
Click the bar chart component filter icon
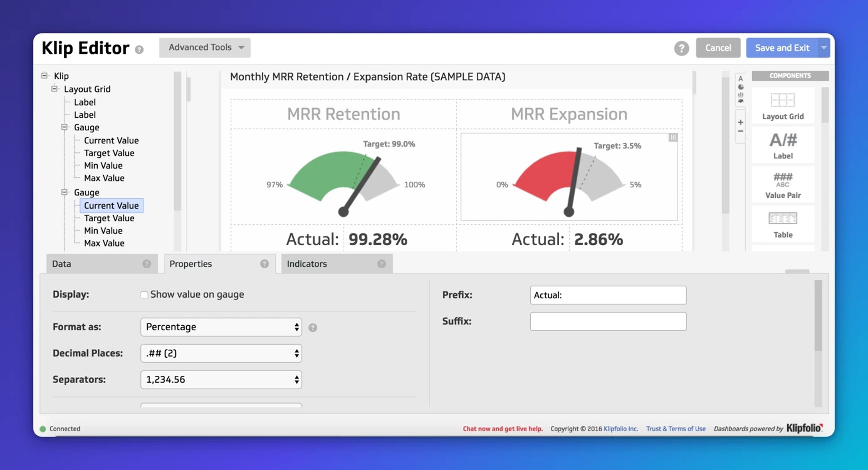tap(741, 95)
